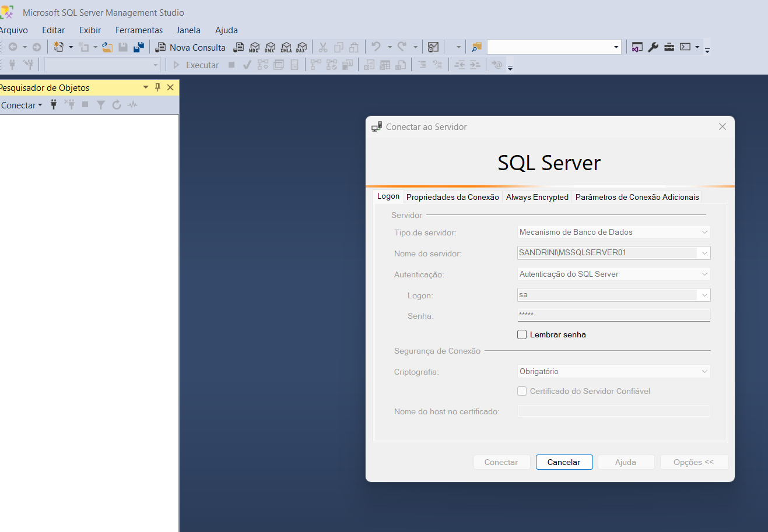
Task: Open a new DAX query
Action: [301, 47]
